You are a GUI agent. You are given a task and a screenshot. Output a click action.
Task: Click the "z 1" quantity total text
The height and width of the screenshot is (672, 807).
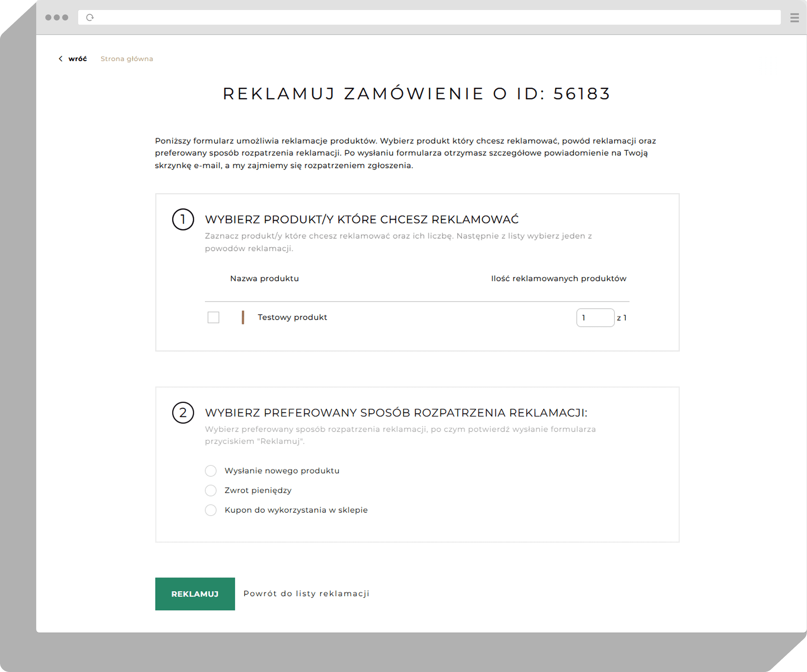click(x=622, y=318)
